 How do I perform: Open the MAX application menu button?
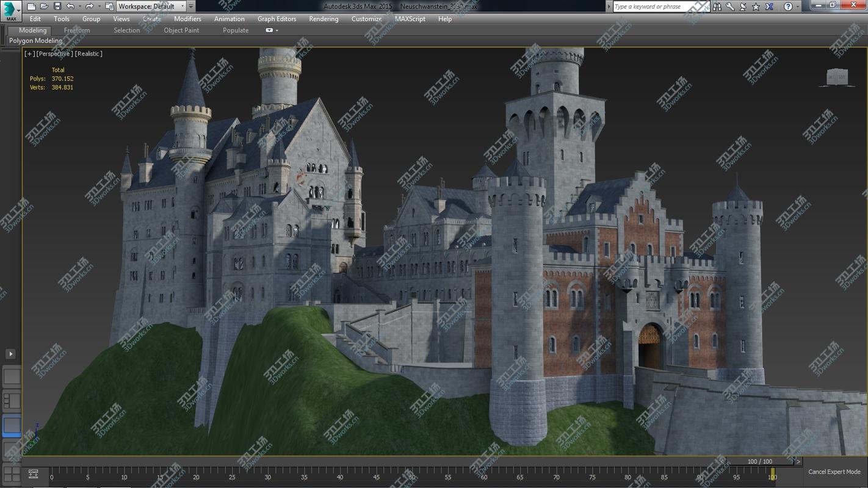tap(10, 10)
